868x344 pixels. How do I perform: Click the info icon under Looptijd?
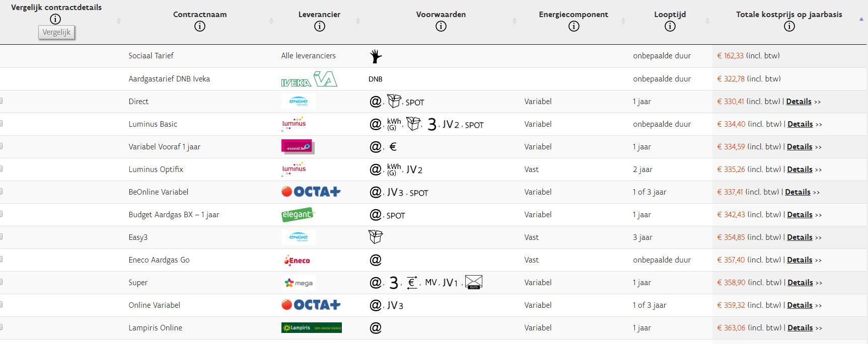(x=670, y=27)
